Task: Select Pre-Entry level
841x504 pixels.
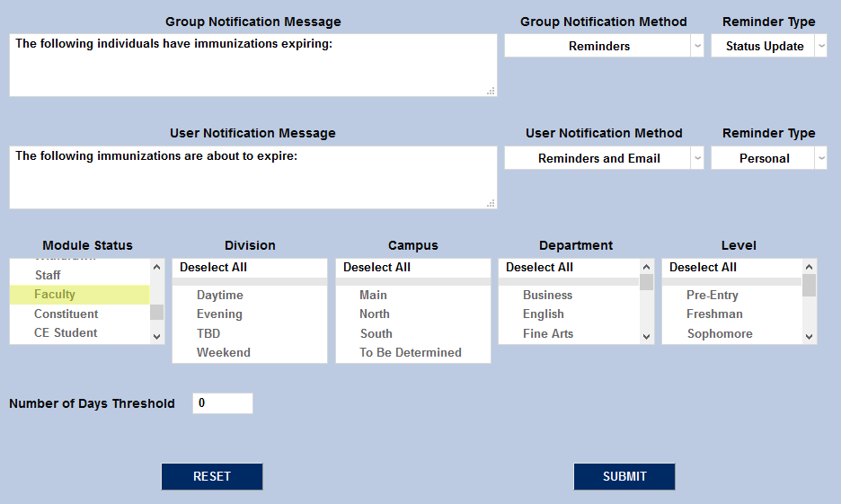Action: 732,295
